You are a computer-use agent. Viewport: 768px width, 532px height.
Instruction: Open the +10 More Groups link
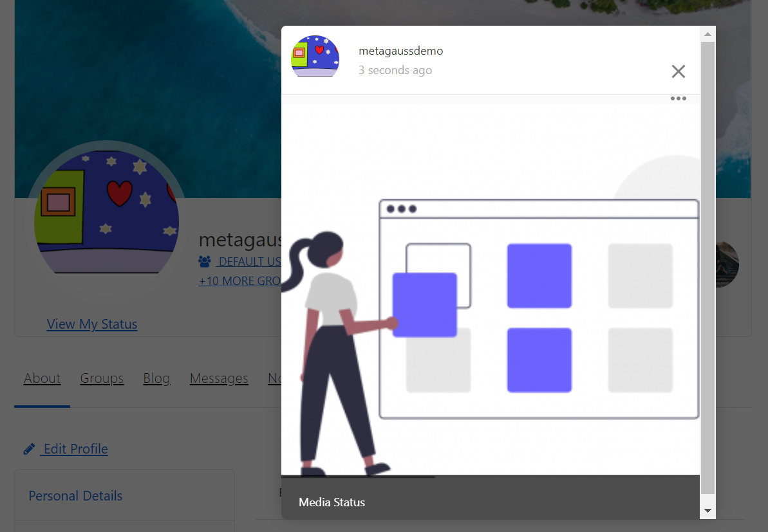pyautogui.click(x=239, y=281)
